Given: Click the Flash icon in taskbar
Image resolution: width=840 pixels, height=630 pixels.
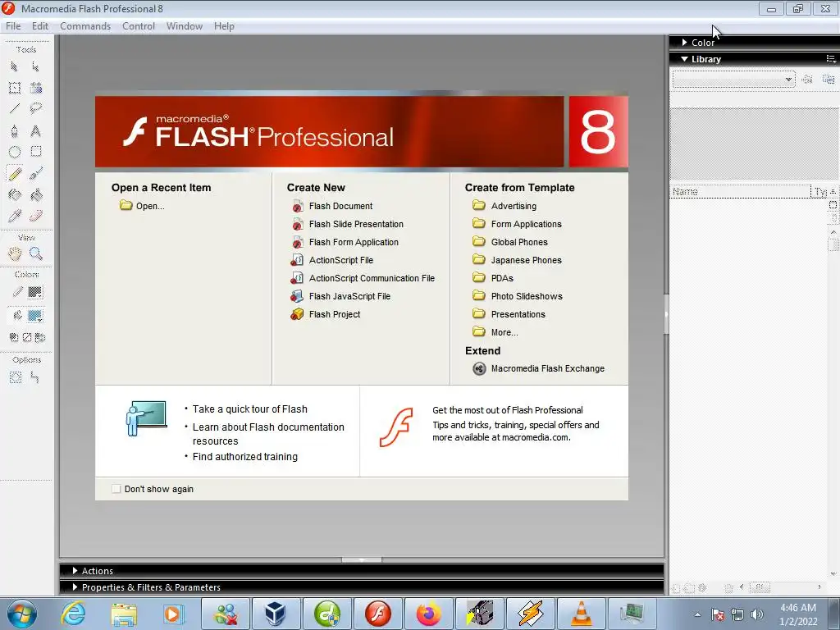Looking at the screenshot, I should tap(377, 614).
